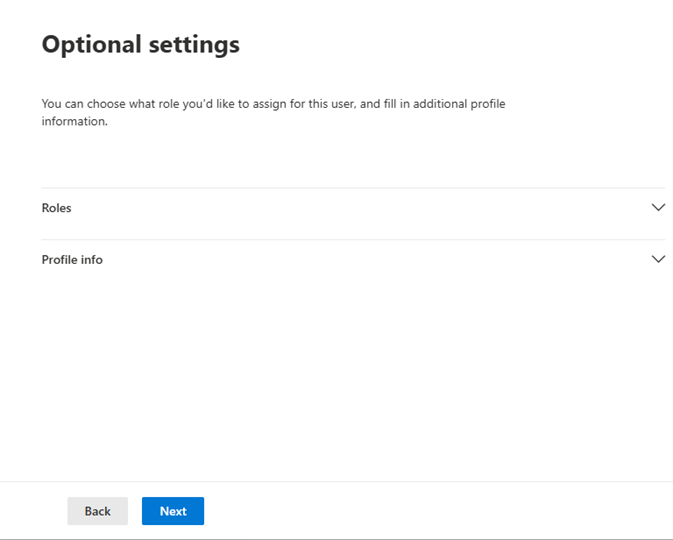Screen dimensions: 673x540
Task: Go to the next step with Next
Action: click(173, 511)
